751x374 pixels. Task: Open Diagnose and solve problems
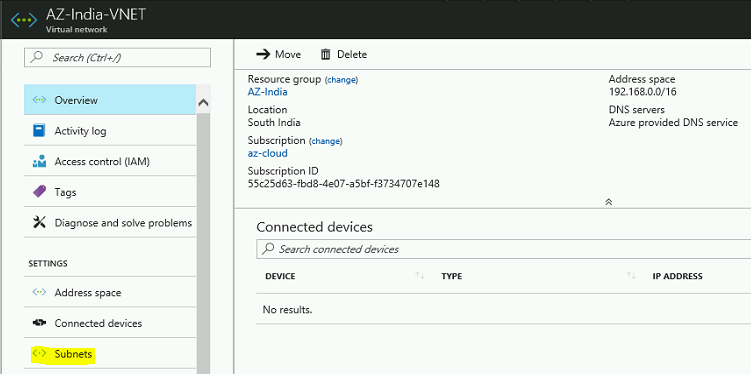pos(110,222)
